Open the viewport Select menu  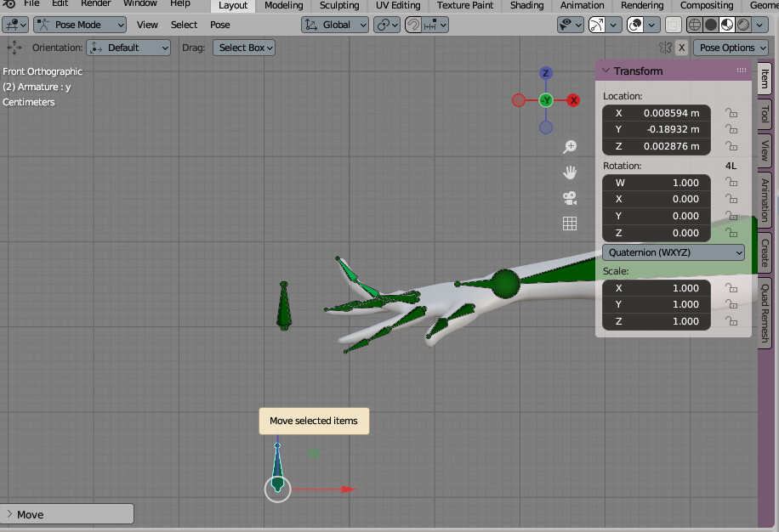point(184,25)
